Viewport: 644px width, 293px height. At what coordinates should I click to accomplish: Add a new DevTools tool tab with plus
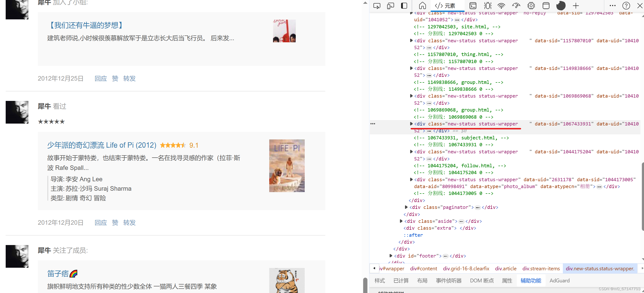pyautogui.click(x=576, y=6)
